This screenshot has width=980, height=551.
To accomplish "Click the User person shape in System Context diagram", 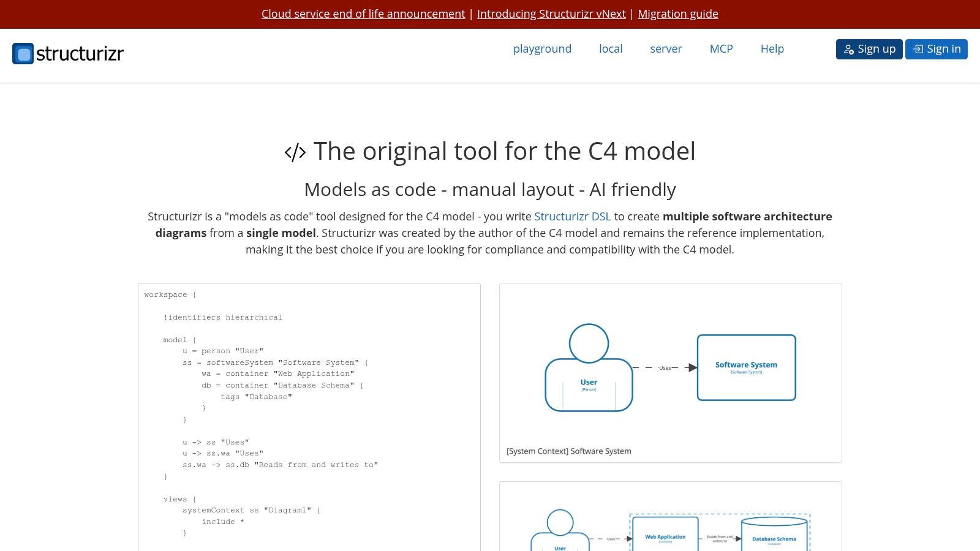I will click(589, 367).
